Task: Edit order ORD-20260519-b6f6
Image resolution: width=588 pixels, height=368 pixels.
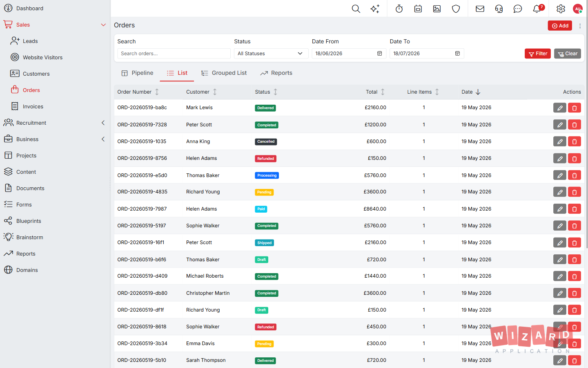Action: click(560, 260)
